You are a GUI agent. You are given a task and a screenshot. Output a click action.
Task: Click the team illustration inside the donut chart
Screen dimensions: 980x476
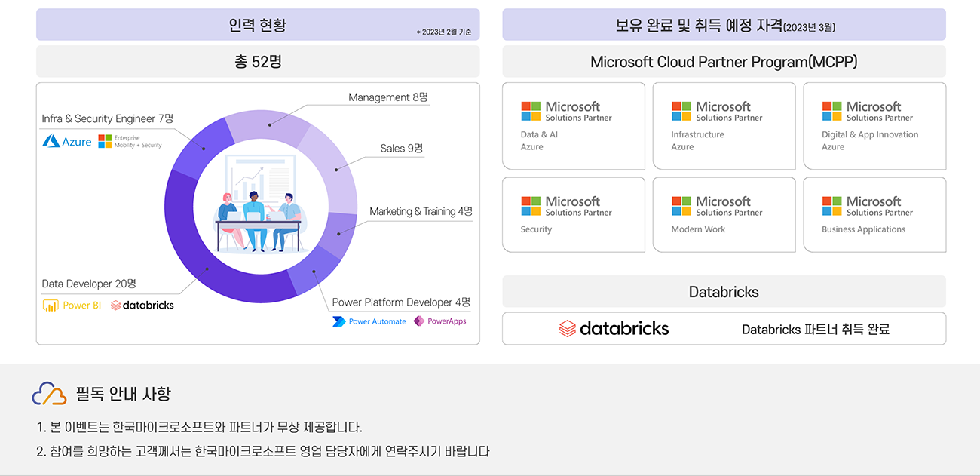(x=261, y=204)
